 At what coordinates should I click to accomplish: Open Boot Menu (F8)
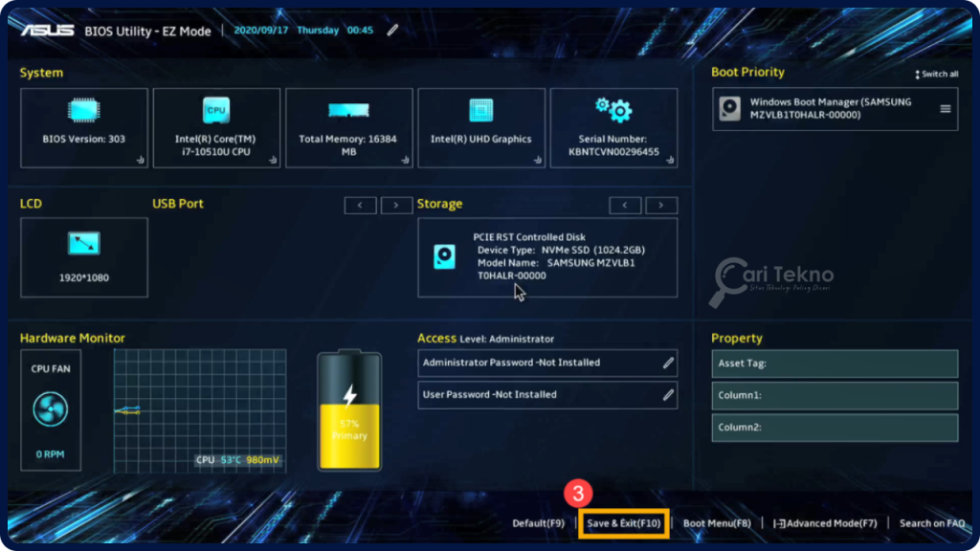tap(717, 523)
